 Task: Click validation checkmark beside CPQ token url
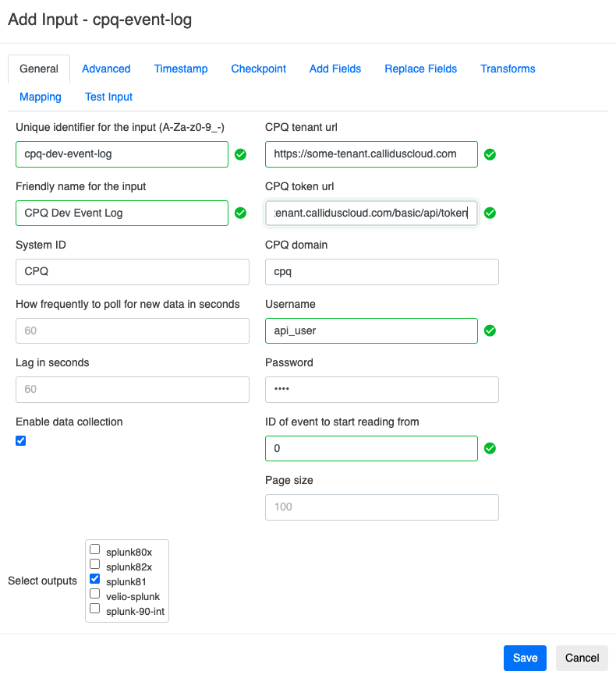click(490, 213)
